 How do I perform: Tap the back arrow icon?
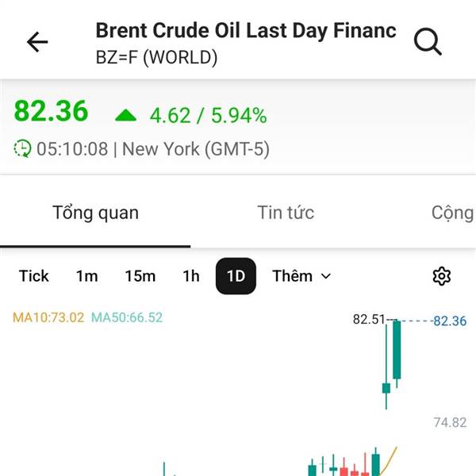(x=37, y=42)
